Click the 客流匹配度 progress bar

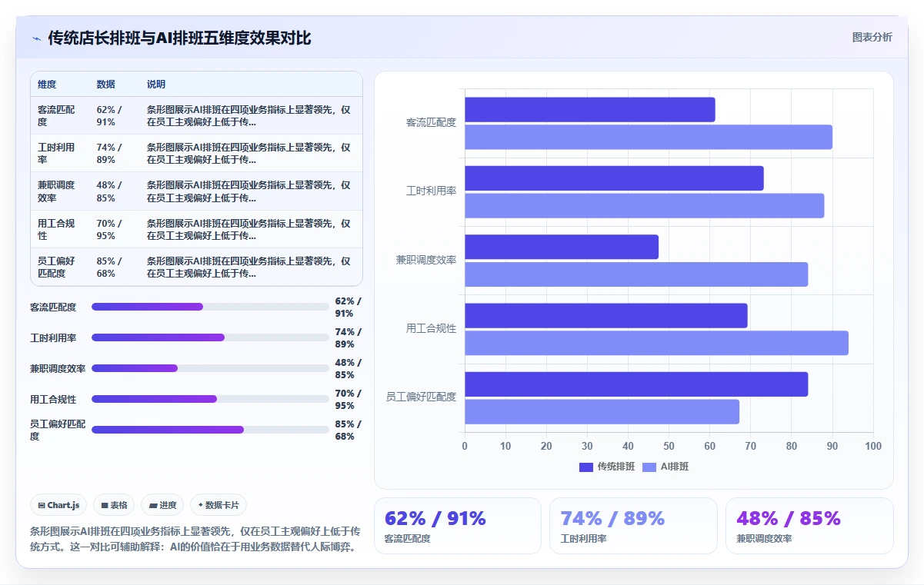pos(210,307)
